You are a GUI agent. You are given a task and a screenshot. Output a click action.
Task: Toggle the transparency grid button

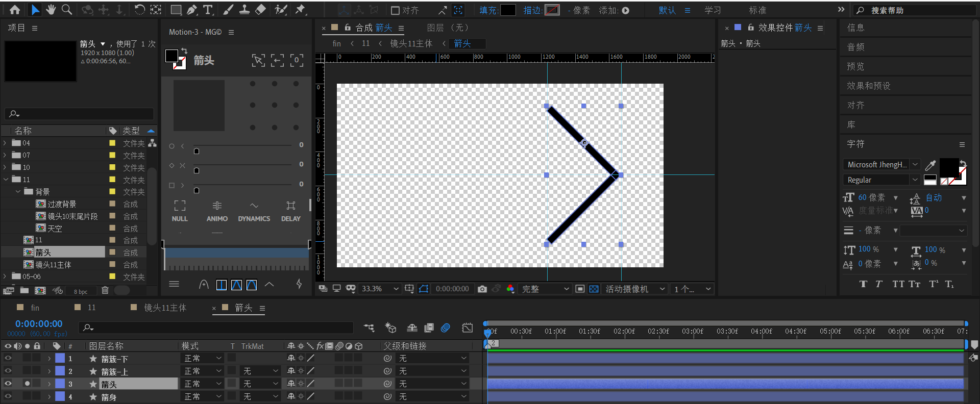pos(594,289)
